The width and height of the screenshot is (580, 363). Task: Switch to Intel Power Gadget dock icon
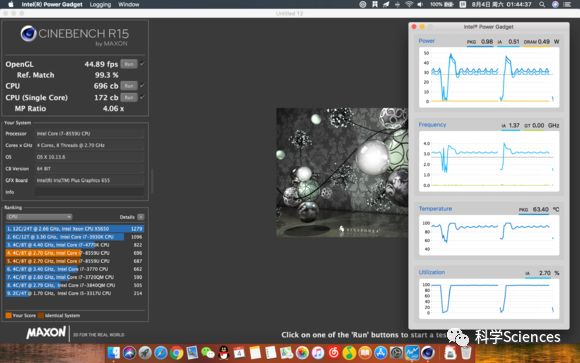[412, 353]
